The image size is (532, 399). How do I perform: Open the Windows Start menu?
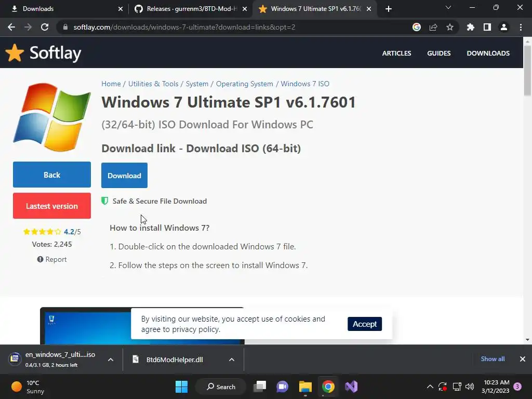pos(181,387)
